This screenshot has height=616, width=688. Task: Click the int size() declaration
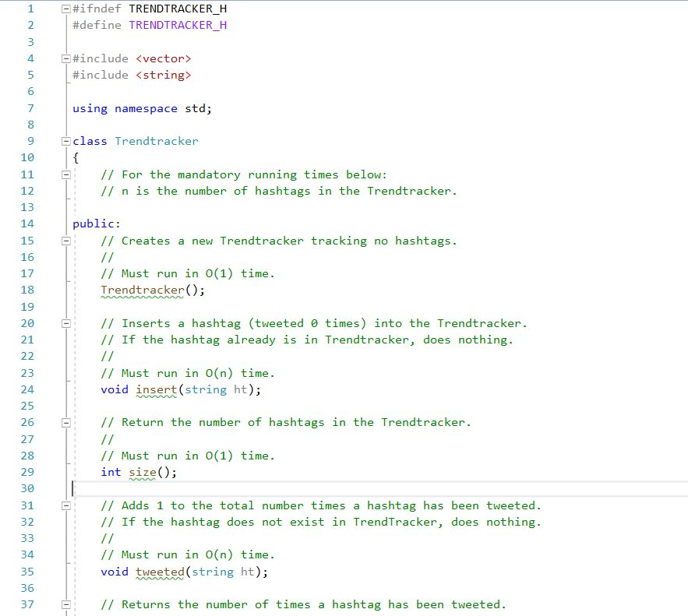pyautogui.click(x=140, y=472)
